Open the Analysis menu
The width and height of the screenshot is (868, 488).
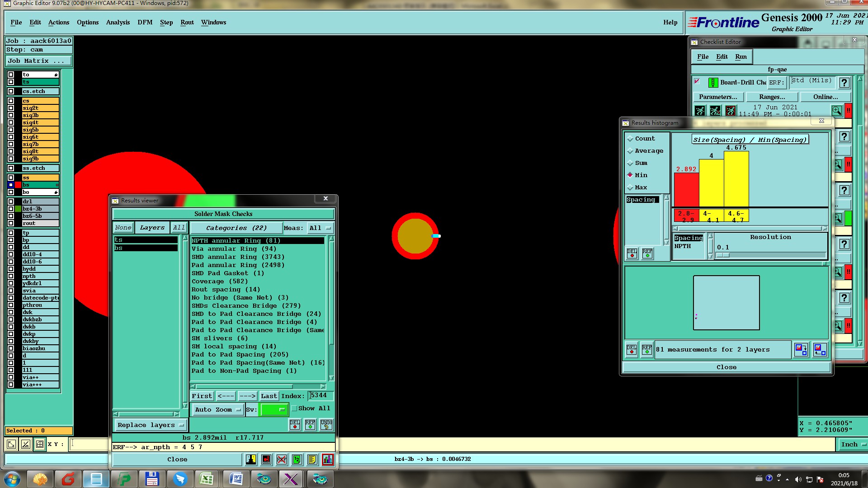pos(118,22)
